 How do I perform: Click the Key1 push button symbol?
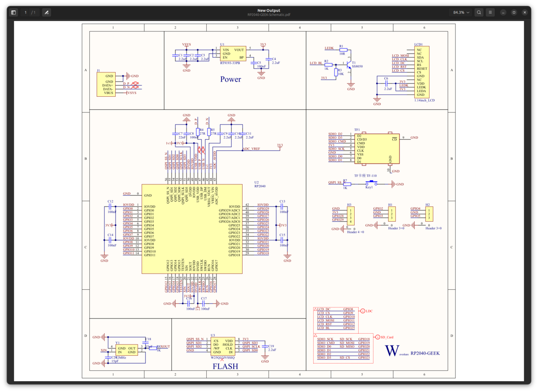pyautogui.click(x=371, y=183)
